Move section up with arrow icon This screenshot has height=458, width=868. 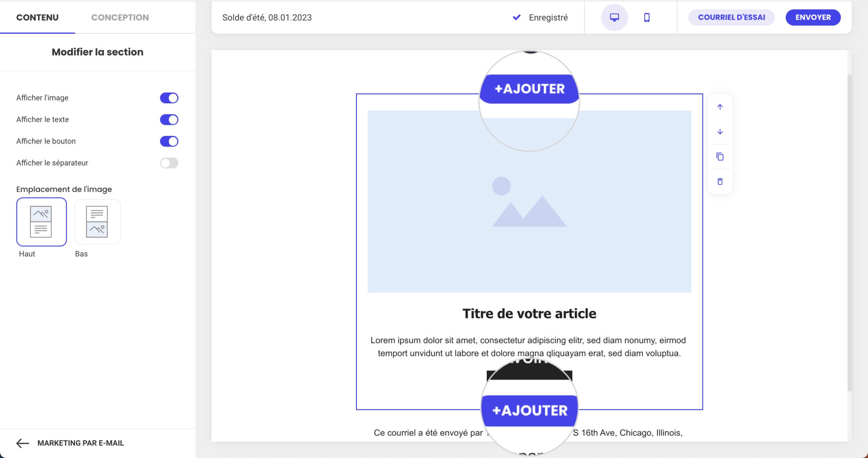coord(720,107)
